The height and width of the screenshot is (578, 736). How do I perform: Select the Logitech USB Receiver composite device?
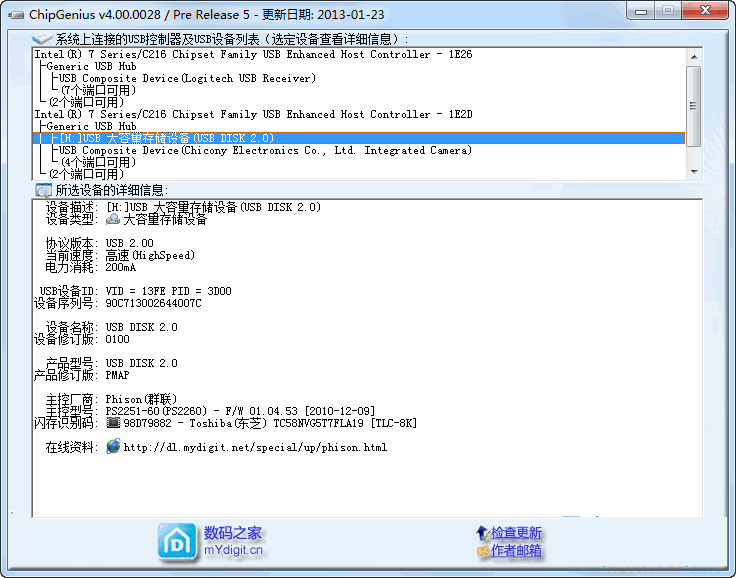click(187, 78)
